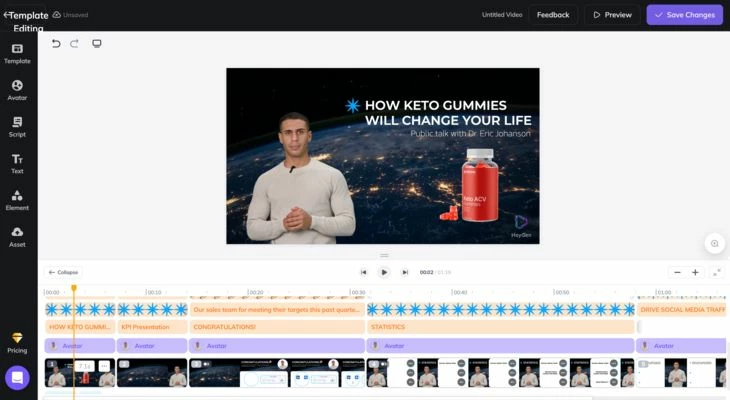
Task: Skip to previous scene
Action: point(364,272)
